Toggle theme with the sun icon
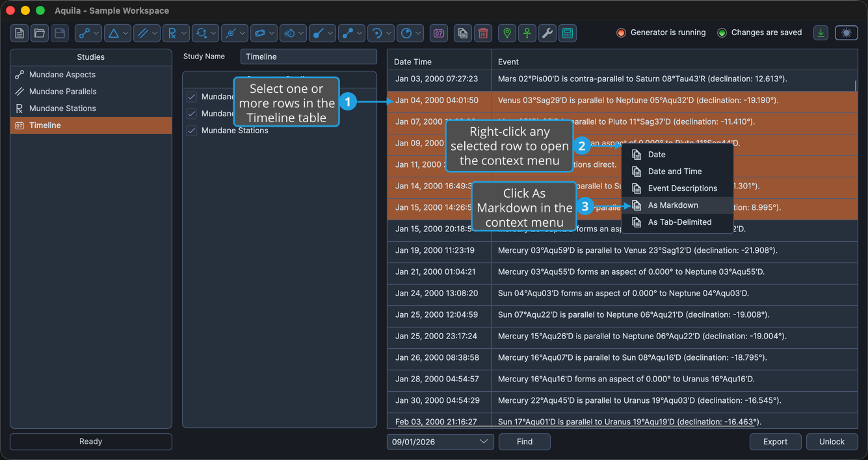 [x=847, y=33]
